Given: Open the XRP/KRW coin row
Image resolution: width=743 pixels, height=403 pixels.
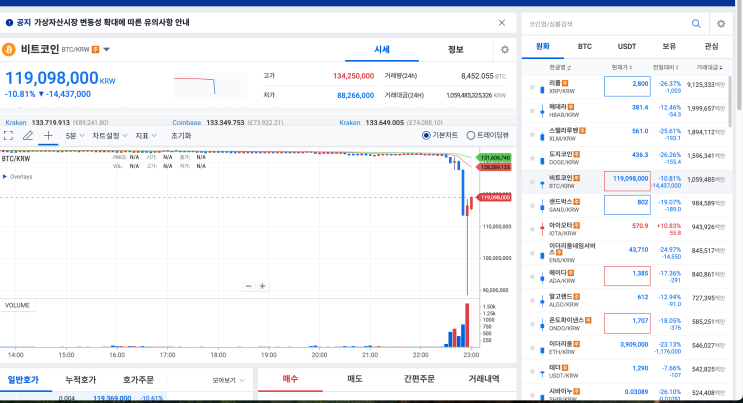Looking at the screenshot, I should 626,87.
